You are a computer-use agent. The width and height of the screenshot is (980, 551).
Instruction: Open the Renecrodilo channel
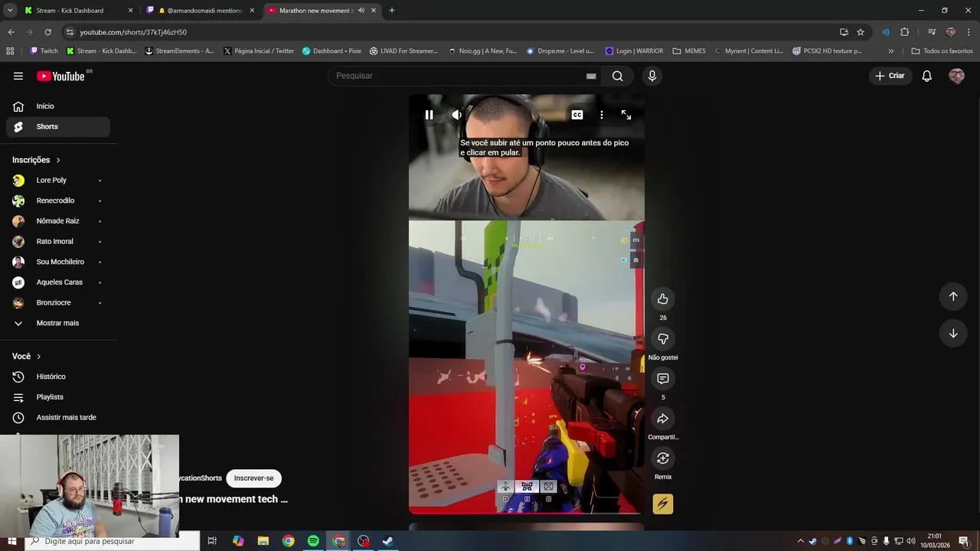(58, 201)
